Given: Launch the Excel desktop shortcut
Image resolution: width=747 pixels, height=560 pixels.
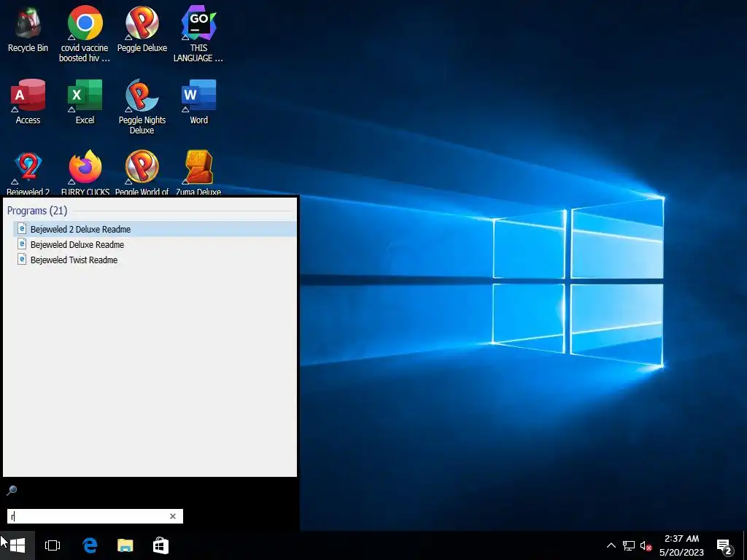Looking at the screenshot, I should coord(85,101).
